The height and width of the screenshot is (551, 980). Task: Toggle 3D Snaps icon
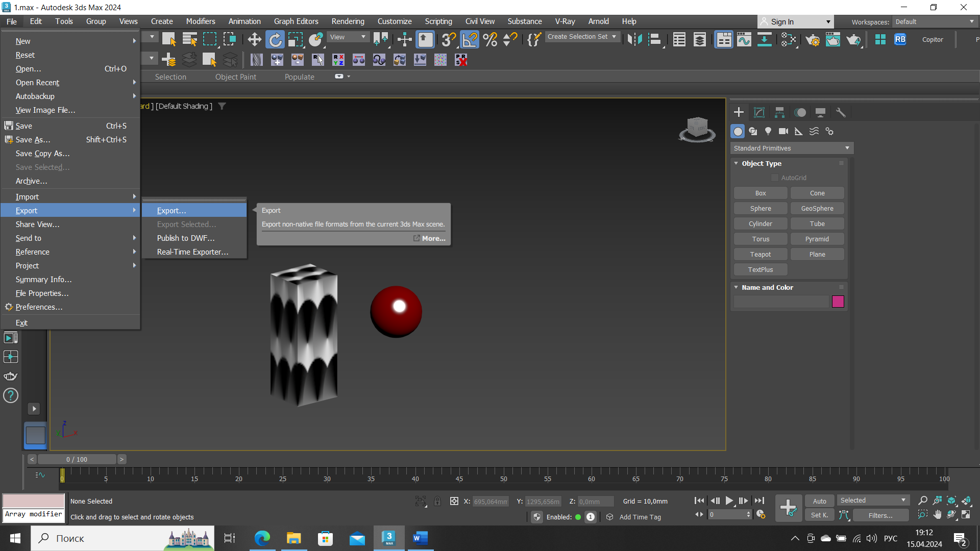pos(449,39)
